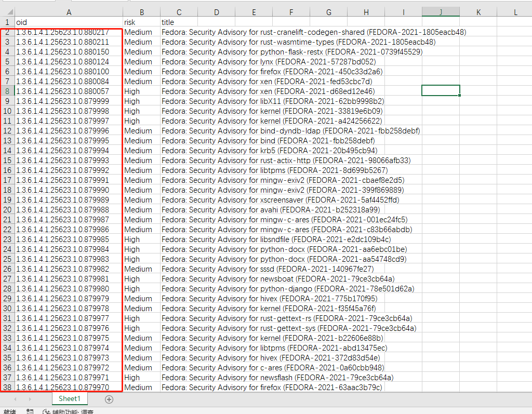Click the libsndfile advisory title

[276, 239]
